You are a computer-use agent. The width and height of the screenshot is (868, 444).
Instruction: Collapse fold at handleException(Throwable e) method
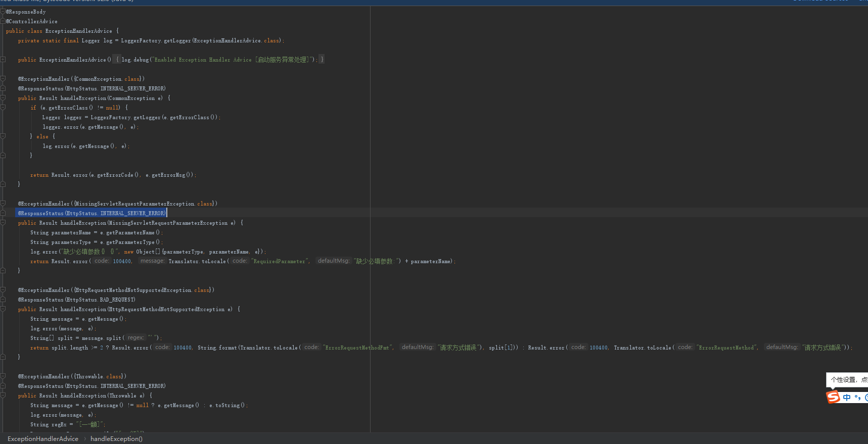(3, 396)
